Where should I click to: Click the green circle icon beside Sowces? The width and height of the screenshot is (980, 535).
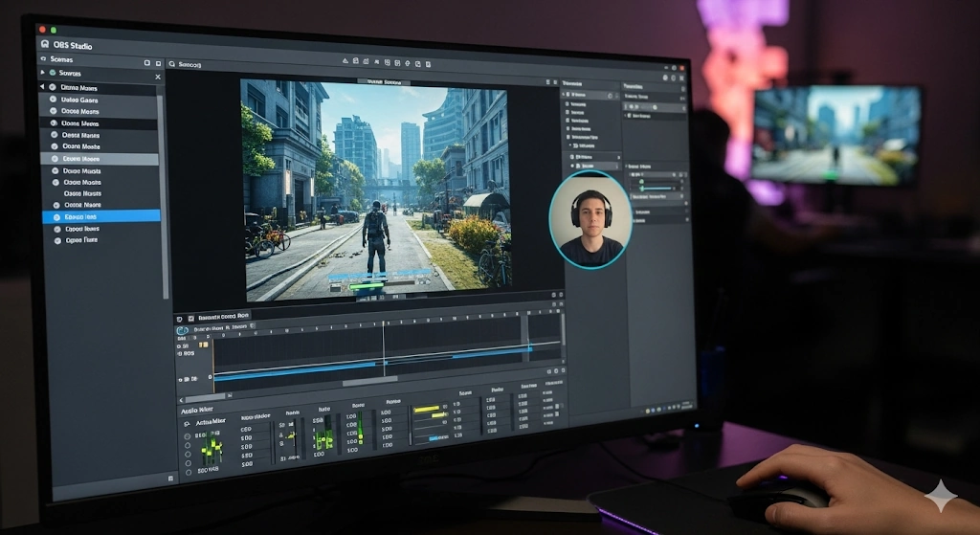(x=53, y=73)
